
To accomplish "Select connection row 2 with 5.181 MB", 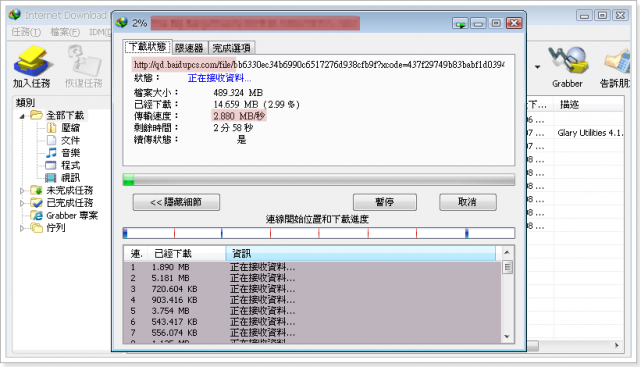I will pos(312,278).
